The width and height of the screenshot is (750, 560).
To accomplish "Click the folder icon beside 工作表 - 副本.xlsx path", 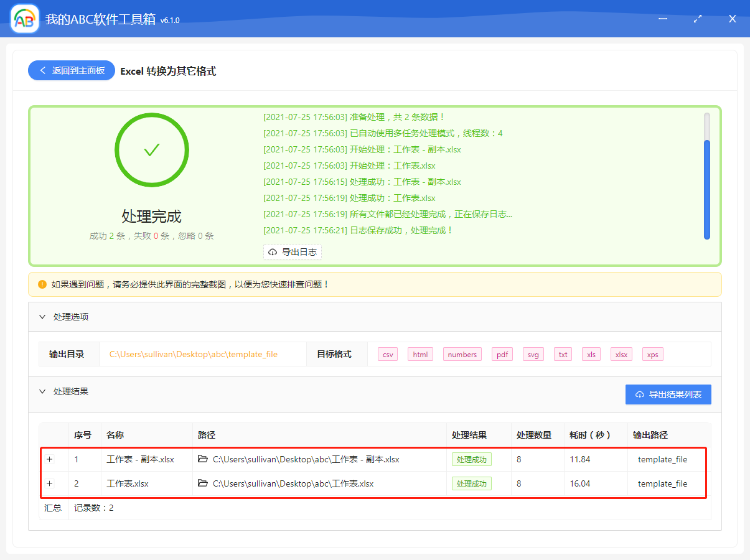I will [203, 459].
